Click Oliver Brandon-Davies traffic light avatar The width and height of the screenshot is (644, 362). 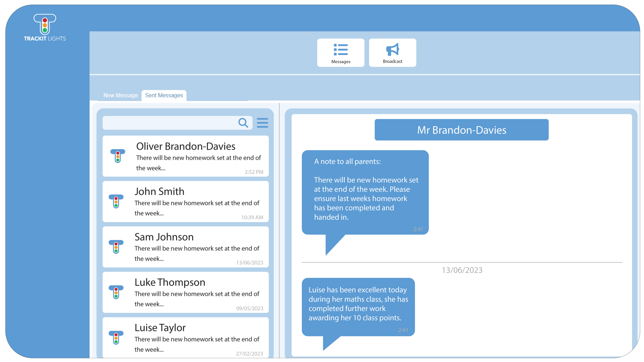(x=118, y=156)
